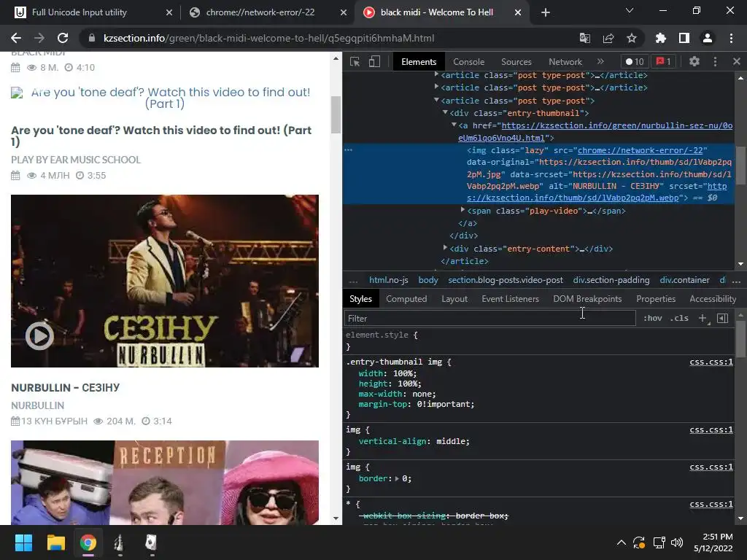747x560 pixels.
Task: Open the 1 issue red badge
Action: click(663, 61)
